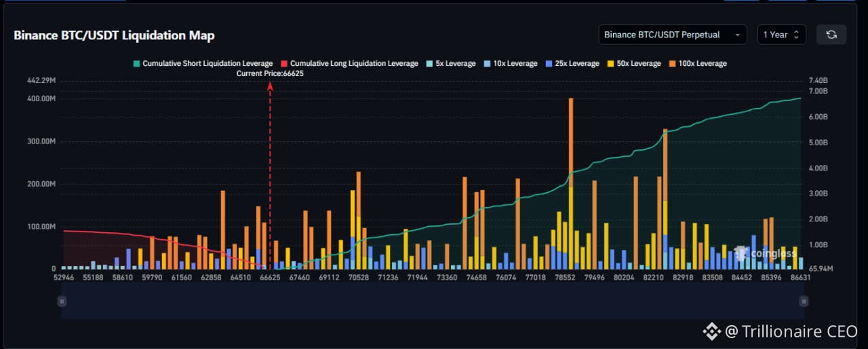Open the 1 Year time range selector

click(781, 35)
